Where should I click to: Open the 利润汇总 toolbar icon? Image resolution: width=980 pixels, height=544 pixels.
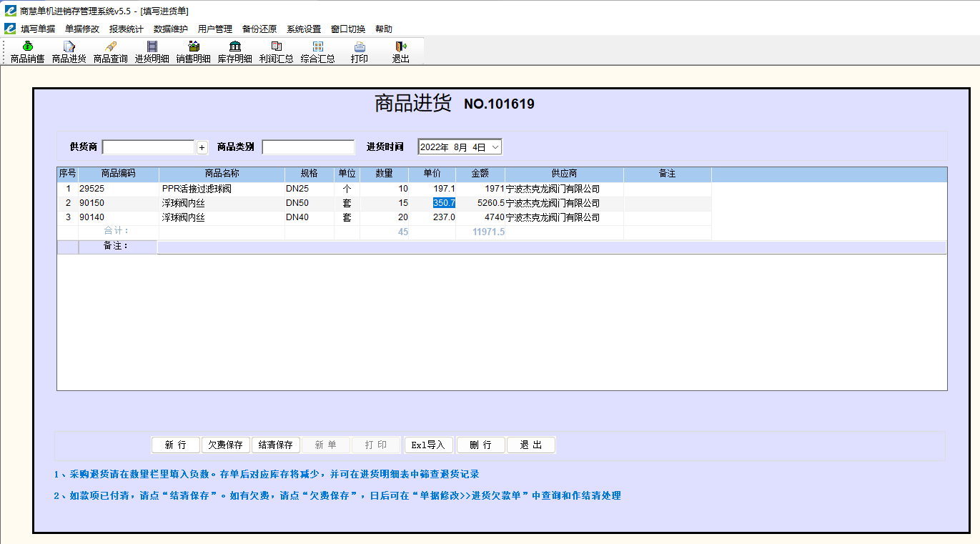click(x=277, y=52)
